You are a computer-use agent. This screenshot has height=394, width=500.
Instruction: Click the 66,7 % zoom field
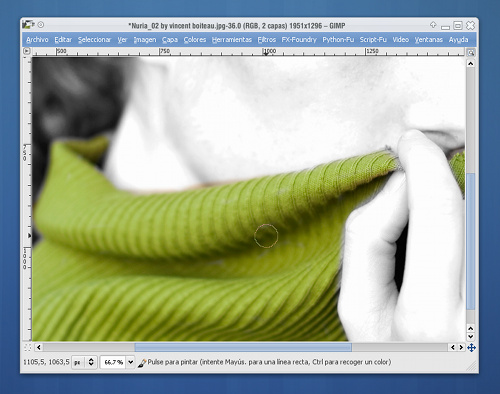[113, 362]
